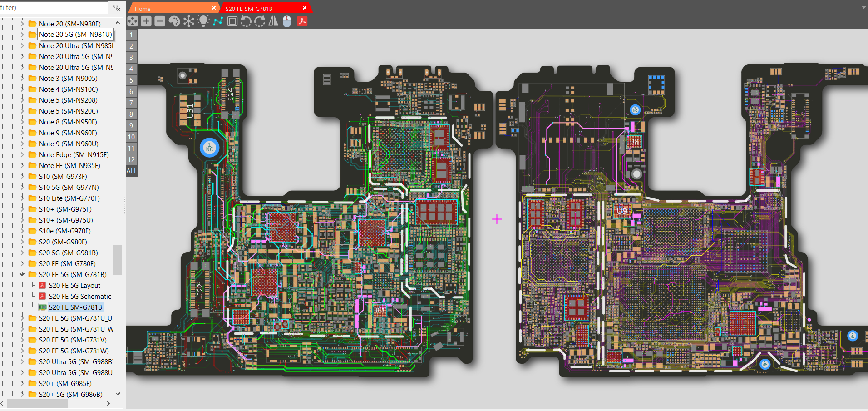This screenshot has width=868, height=411.
Task: Toggle the cyan trace routing icon
Action: click(218, 21)
